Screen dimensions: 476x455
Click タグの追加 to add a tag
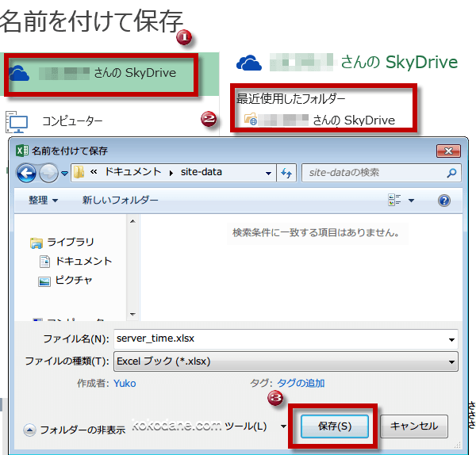point(301,383)
